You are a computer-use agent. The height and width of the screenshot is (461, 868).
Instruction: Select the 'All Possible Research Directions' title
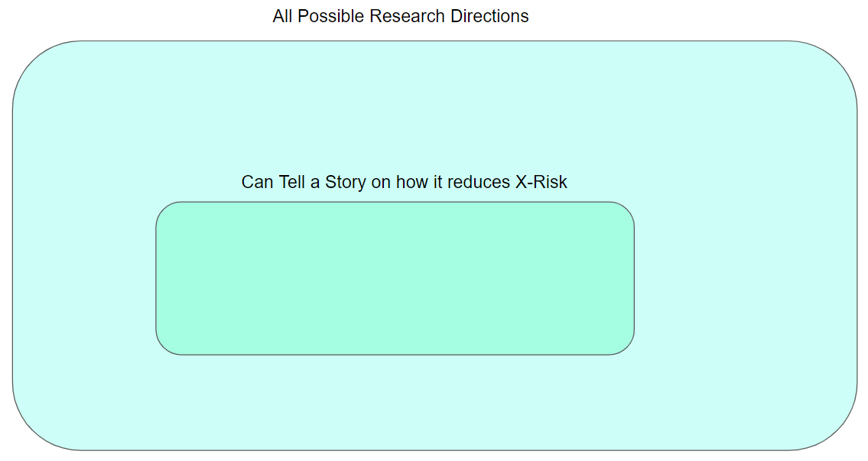click(x=400, y=16)
